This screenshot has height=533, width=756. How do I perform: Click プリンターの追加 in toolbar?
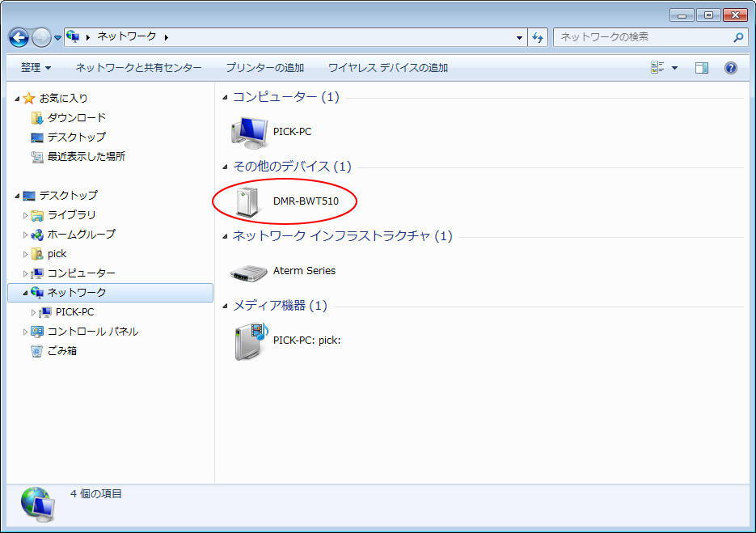coord(264,67)
